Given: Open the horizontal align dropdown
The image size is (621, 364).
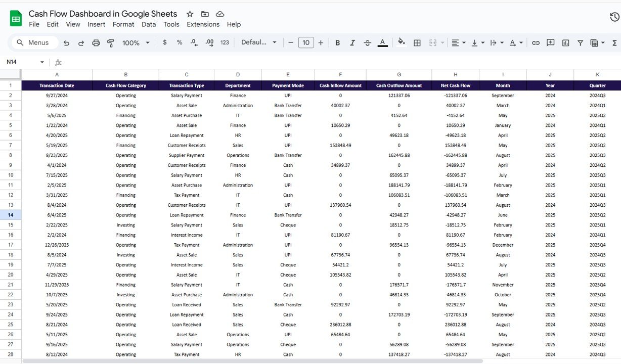Looking at the screenshot, I should click(x=458, y=42).
